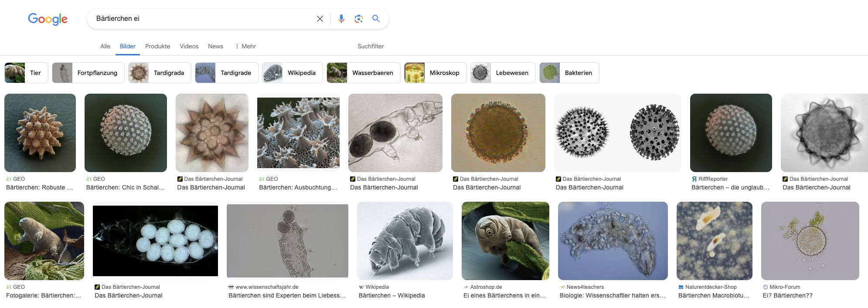Screen dimensions: 868x308
Task: Open the Videos tab
Action: (x=189, y=46)
